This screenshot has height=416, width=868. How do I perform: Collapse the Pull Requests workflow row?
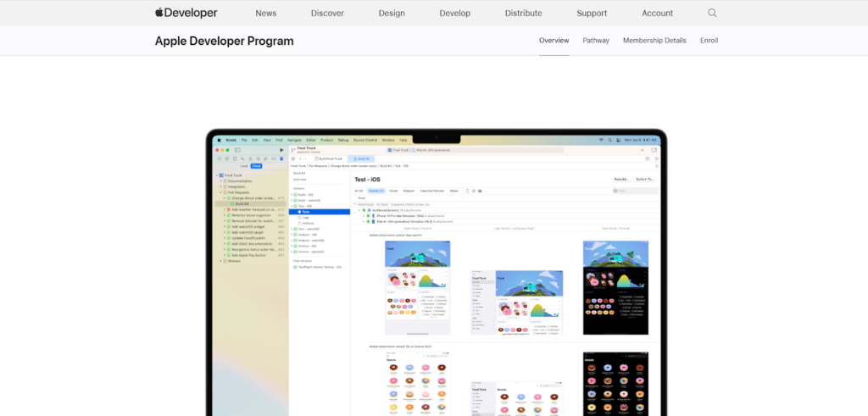(221, 192)
